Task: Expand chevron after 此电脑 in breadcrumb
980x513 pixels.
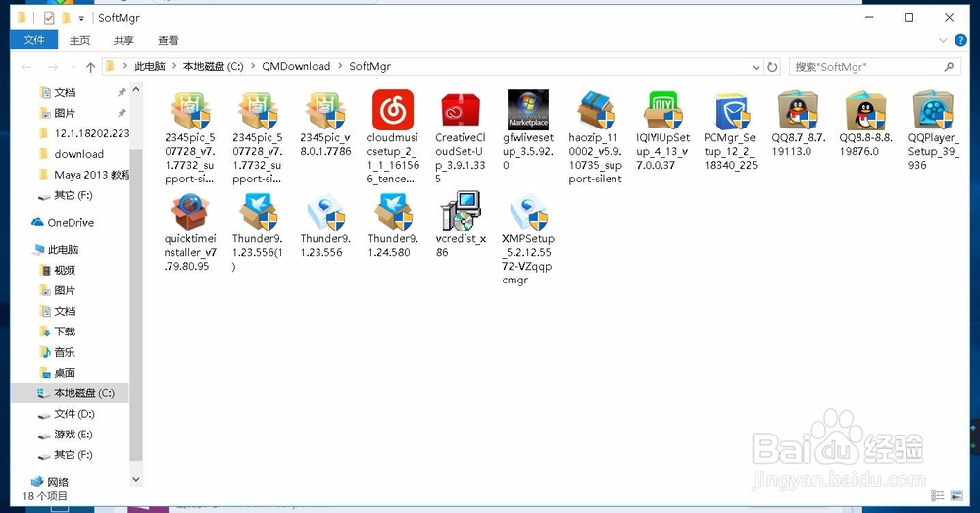Action: (173, 67)
